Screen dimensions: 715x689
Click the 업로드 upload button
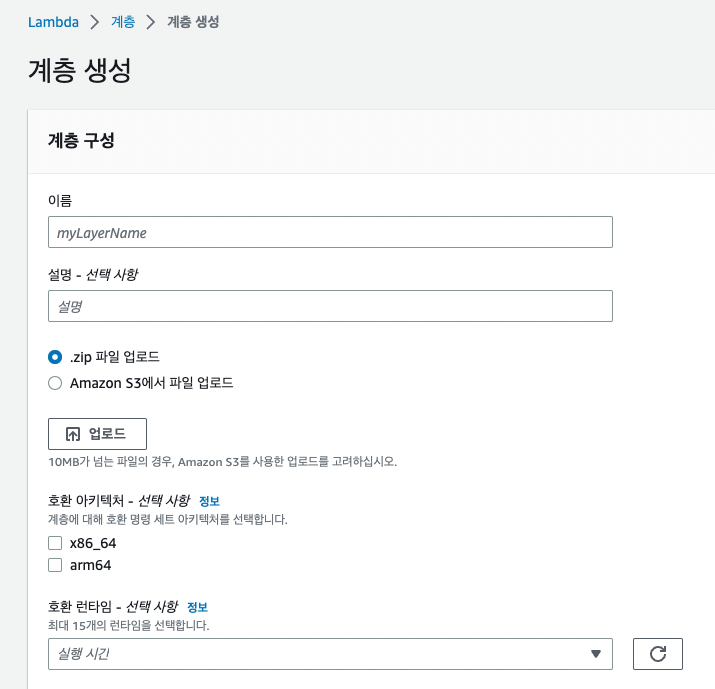point(98,434)
